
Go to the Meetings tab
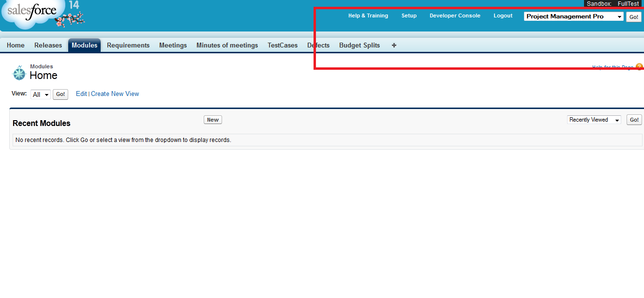[x=173, y=45]
